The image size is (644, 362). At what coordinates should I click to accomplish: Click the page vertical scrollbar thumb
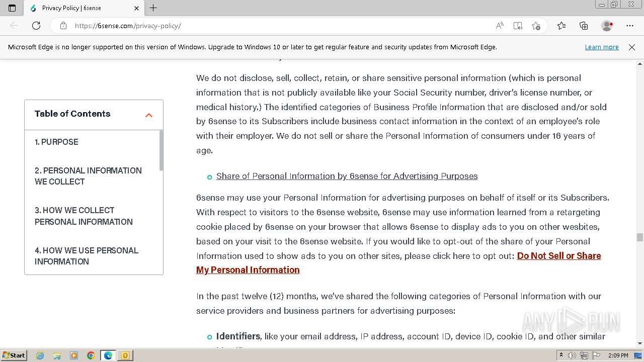point(640,237)
